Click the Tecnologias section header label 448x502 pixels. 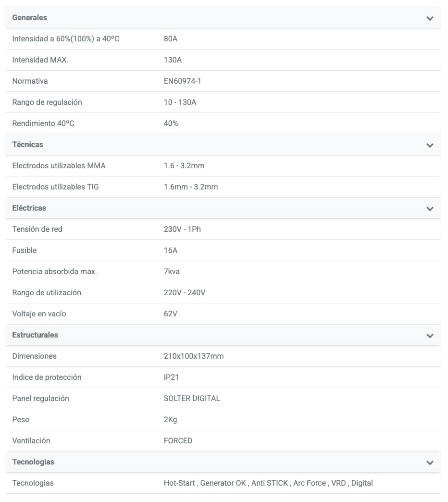pyautogui.click(x=33, y=462)
